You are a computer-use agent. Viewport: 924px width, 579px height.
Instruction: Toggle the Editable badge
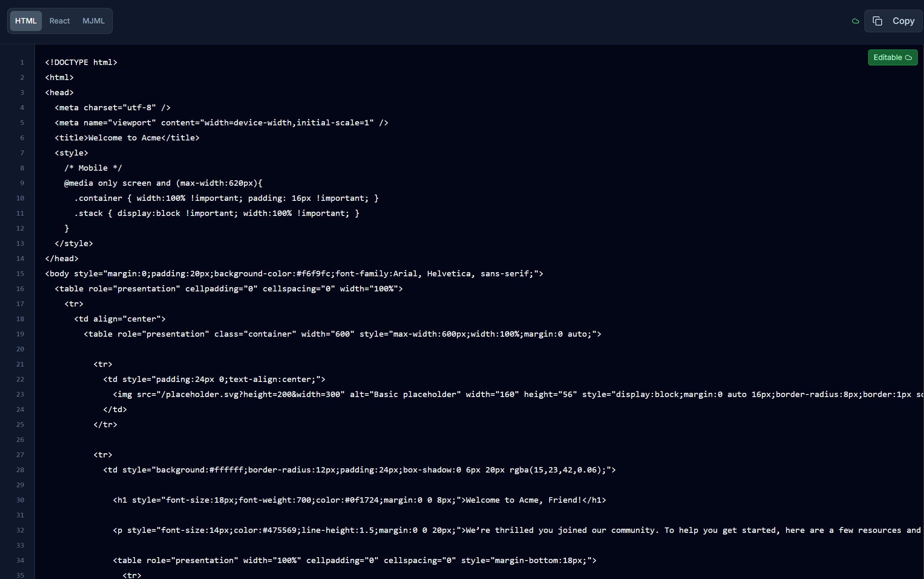(892, 57)
